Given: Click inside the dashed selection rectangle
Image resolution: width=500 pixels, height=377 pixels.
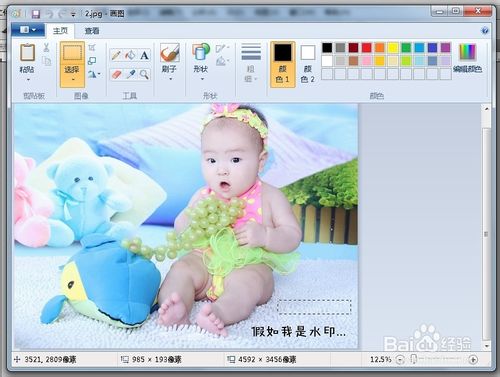Looking at the screenshot, I should (314, 307).
